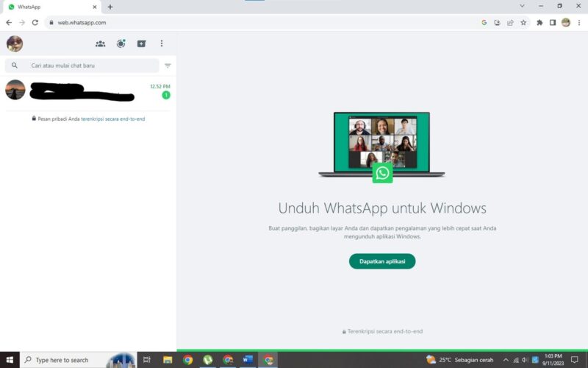Open File Explorer from the taskbar
Screen dimensions: 588x368
tap(168, 360)
